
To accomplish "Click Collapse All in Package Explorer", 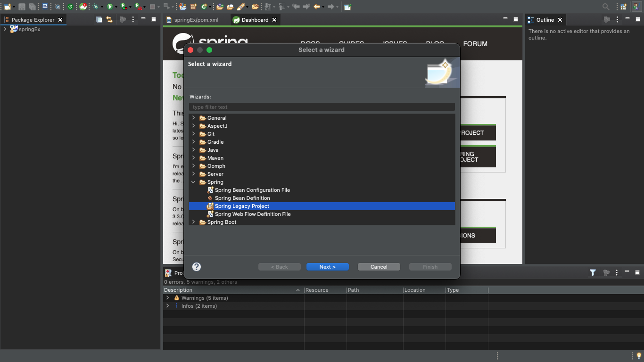I will tap(99, 20).
